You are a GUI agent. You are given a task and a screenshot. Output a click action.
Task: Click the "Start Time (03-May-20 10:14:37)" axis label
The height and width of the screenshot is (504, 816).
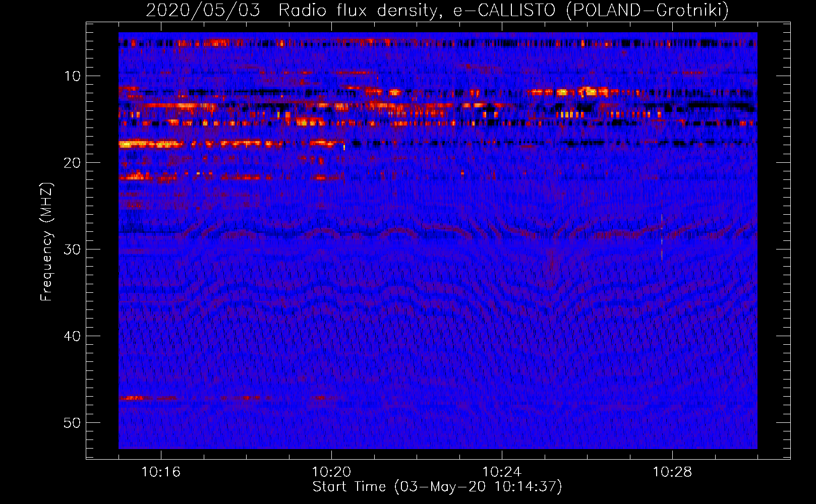[437, 487]
